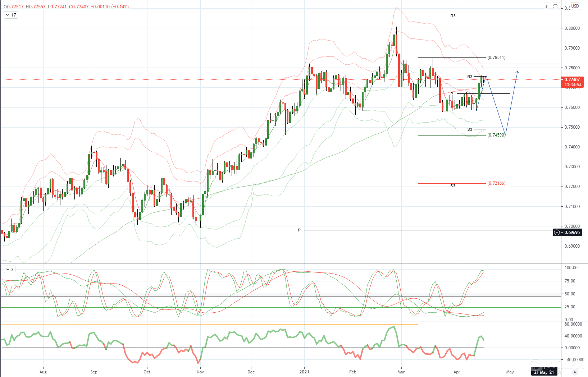This screenshot has width=588, height=377.
Task: Click the Nov label on time axis
Action: coord(200,372)
